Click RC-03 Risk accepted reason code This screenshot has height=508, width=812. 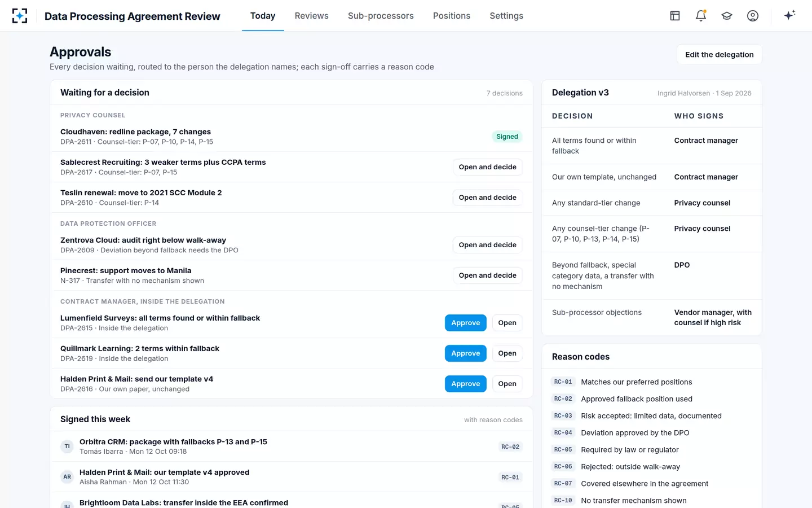pyautogui.click(x=651, y=416)
